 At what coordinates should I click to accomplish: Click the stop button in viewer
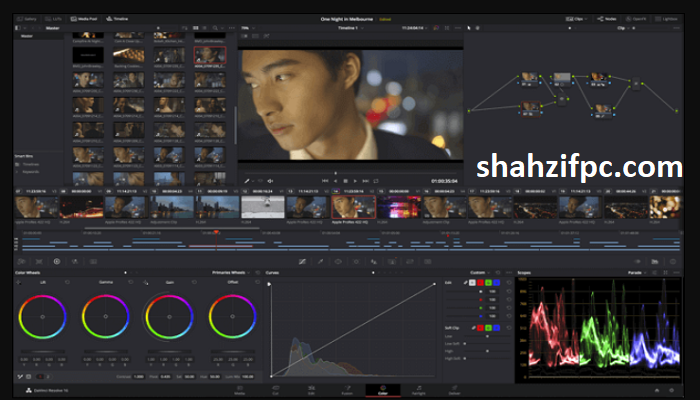click(345, 181)
